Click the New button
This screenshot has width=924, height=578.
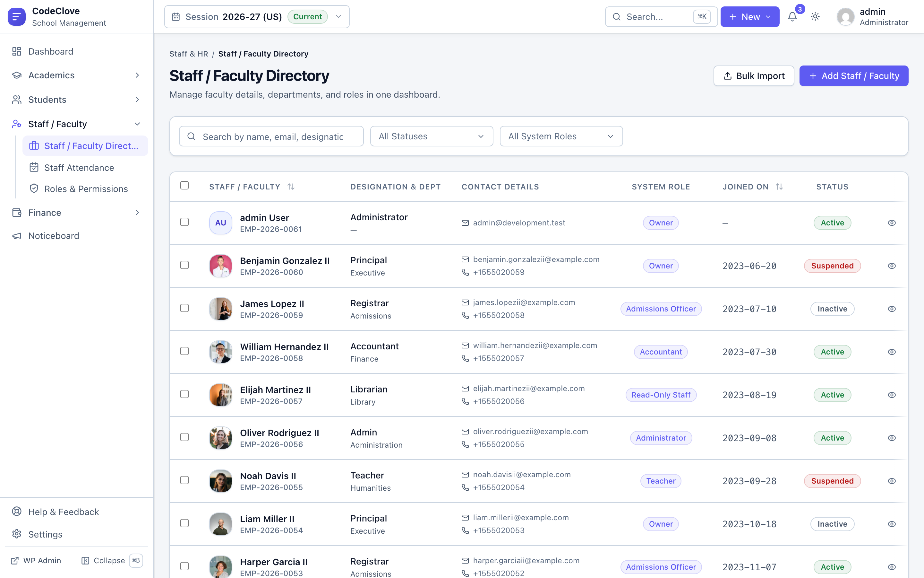click(749, 17)
